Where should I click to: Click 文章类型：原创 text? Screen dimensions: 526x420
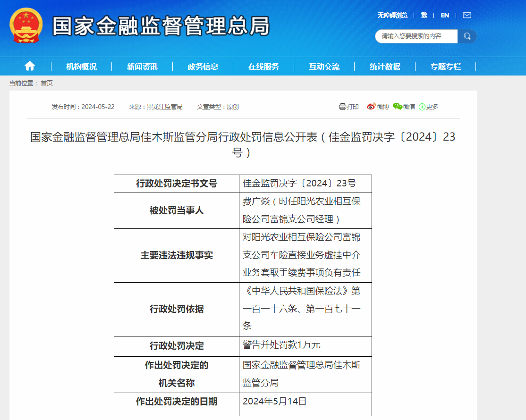pos(218,107)
